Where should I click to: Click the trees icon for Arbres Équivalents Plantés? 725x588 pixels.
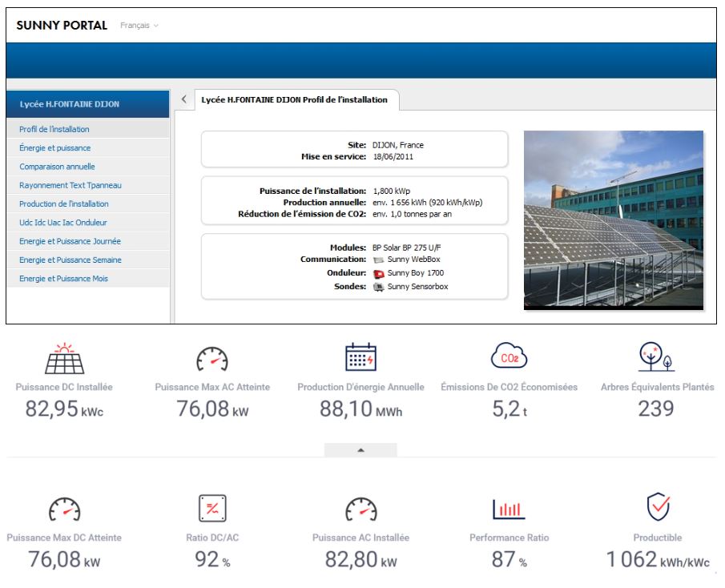[657, 356]
